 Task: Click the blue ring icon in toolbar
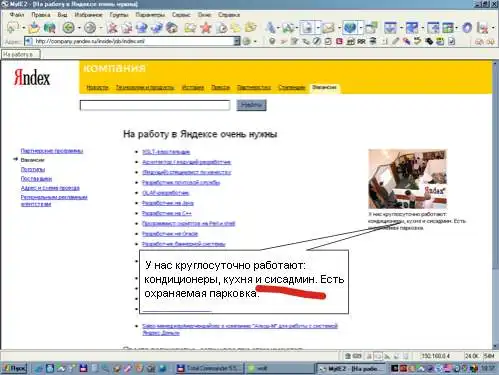467,28
